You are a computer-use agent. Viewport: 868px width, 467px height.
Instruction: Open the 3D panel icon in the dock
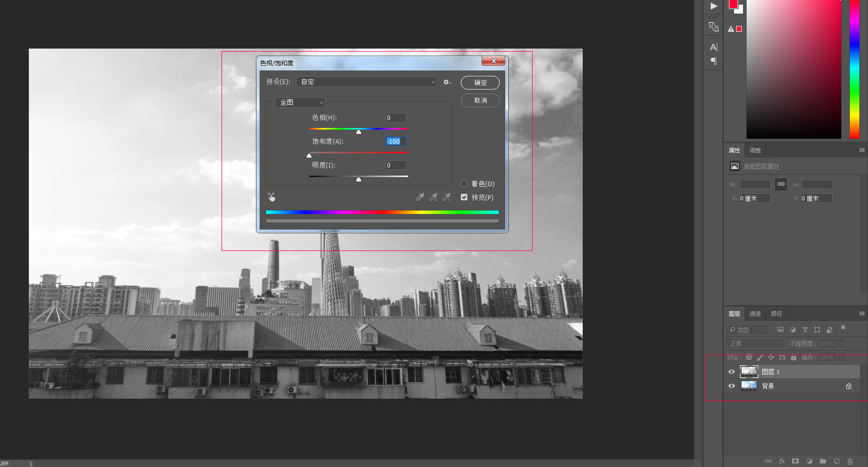(x=714, y=26)
